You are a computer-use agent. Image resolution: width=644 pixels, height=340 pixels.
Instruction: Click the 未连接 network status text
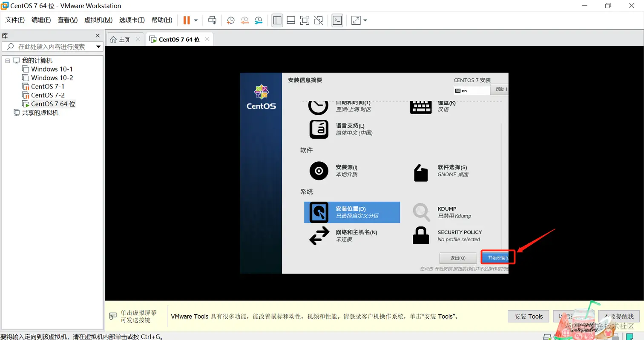(344, 240)
